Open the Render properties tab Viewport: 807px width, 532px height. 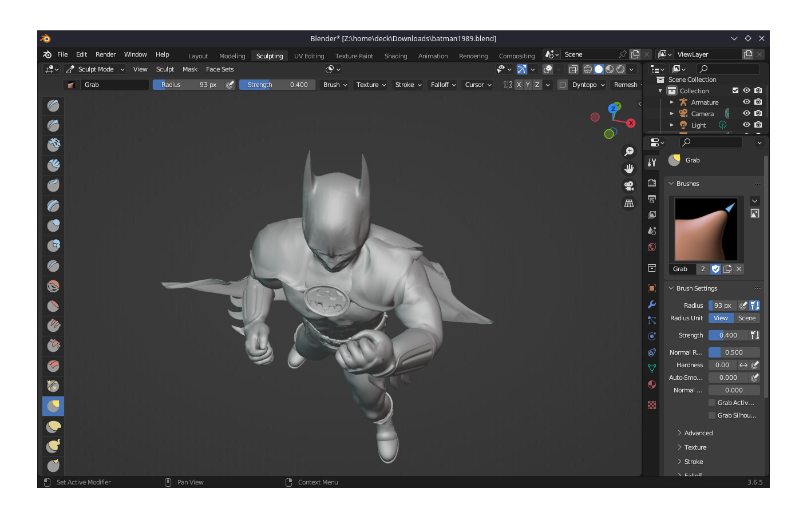point(651,183)
